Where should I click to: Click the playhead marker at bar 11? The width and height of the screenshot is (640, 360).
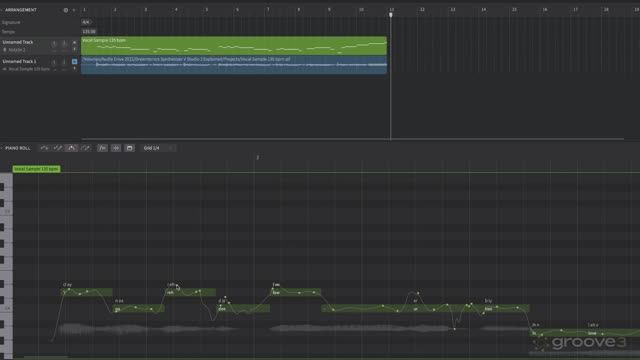[391, 15]
